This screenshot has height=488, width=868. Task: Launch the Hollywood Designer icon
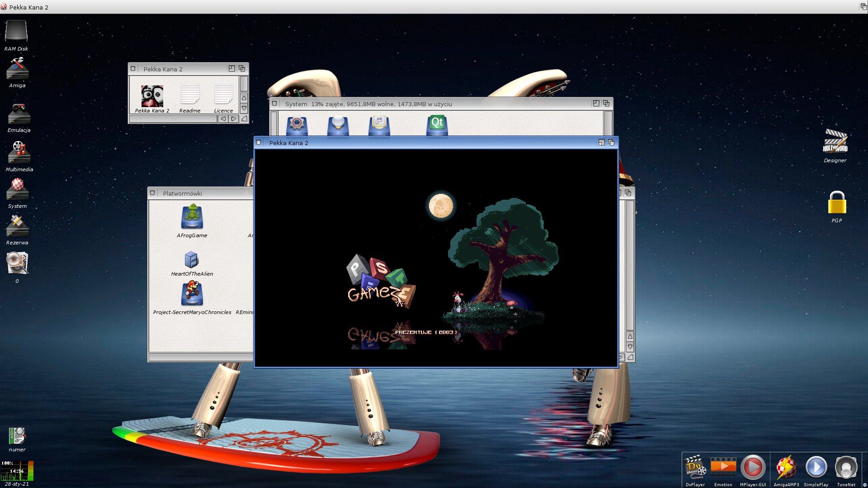pos(835,142)
